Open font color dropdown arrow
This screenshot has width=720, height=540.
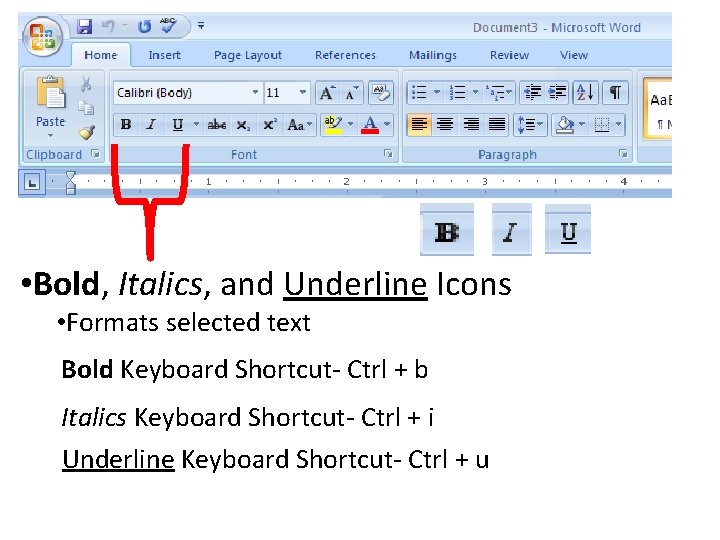387,124
